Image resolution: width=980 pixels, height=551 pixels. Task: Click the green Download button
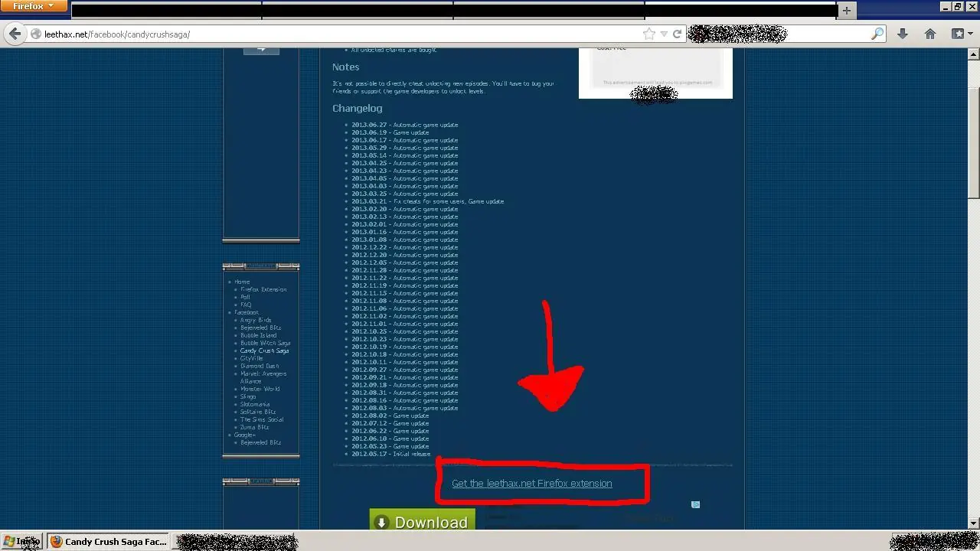pyautogui.click(x=423, y=520)
